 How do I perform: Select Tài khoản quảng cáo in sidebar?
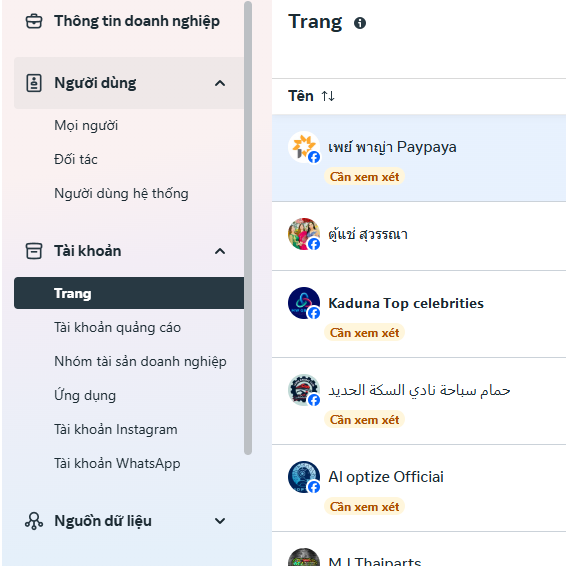click(117, 327)
